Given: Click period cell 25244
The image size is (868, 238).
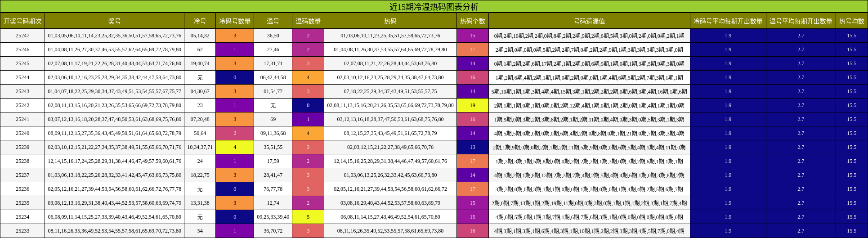Looking at the screenshot, I should (22, 77).
